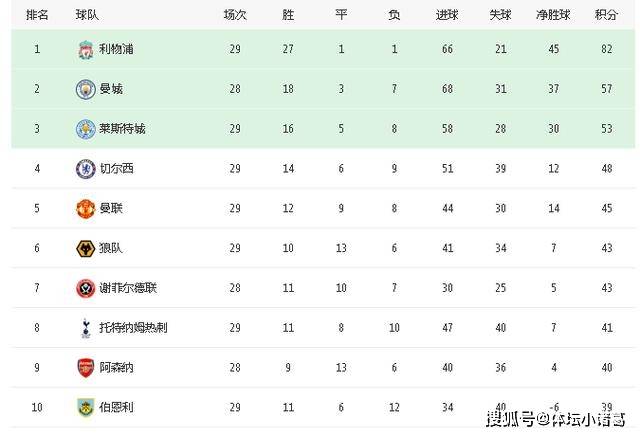Click Liverpool's 82 points cell
The width and height of the screenshot is (640, 436).
coord(605,49)
